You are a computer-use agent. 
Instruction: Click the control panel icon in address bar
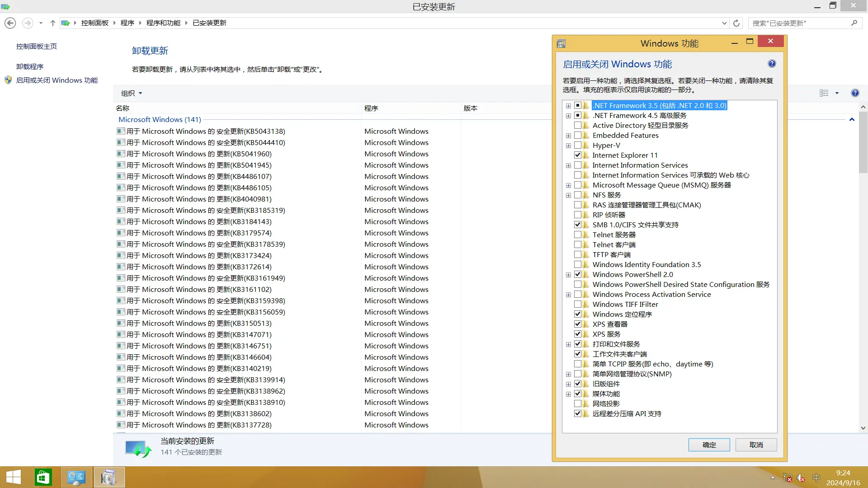pyautogui.click(x=66, y=23)
